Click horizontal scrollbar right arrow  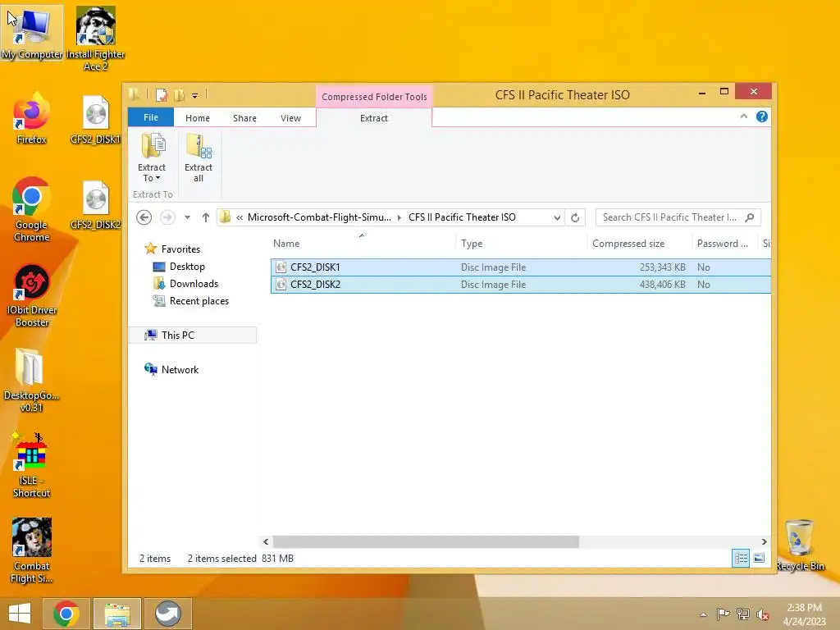[x=764, y=541]
